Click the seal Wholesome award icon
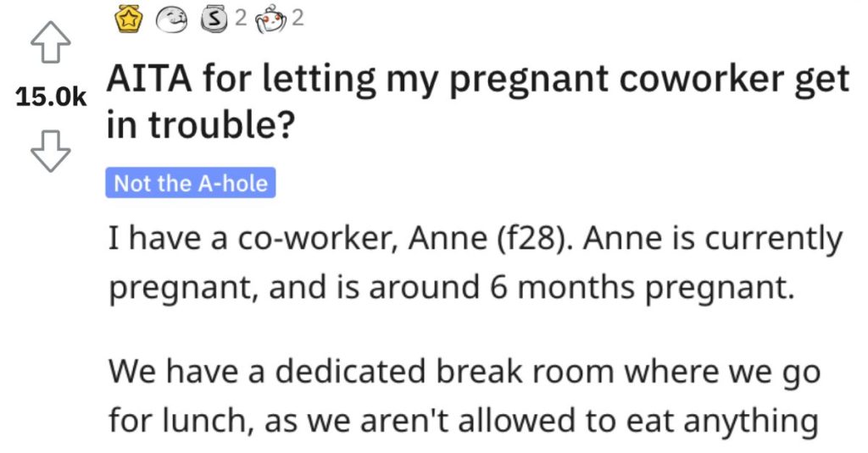Viewport: 868px width, 453px height. point(171,20)
